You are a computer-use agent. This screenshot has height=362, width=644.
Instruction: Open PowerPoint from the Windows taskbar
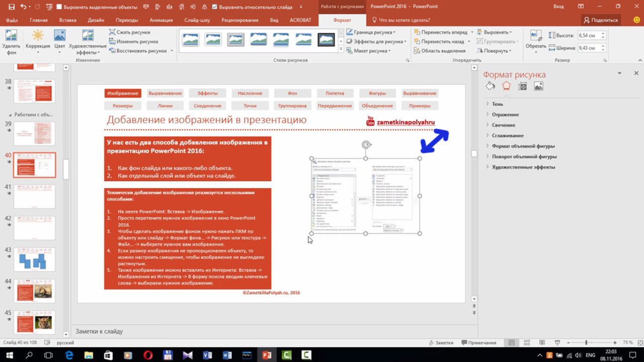click(x=266, y=355)
